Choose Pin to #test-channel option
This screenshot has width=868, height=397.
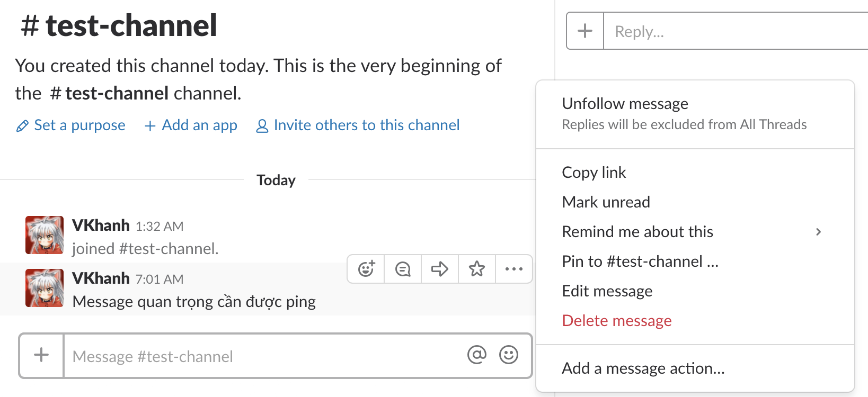tap(640, 261)
